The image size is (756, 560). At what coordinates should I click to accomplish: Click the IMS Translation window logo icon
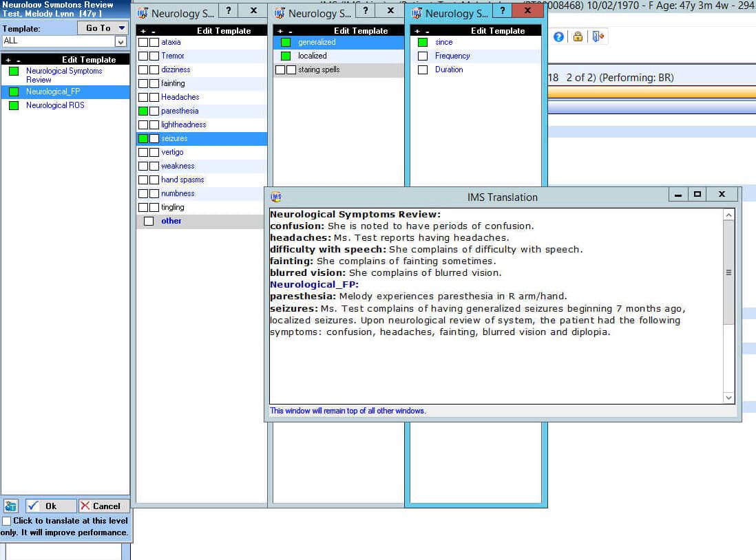point(276,197)
